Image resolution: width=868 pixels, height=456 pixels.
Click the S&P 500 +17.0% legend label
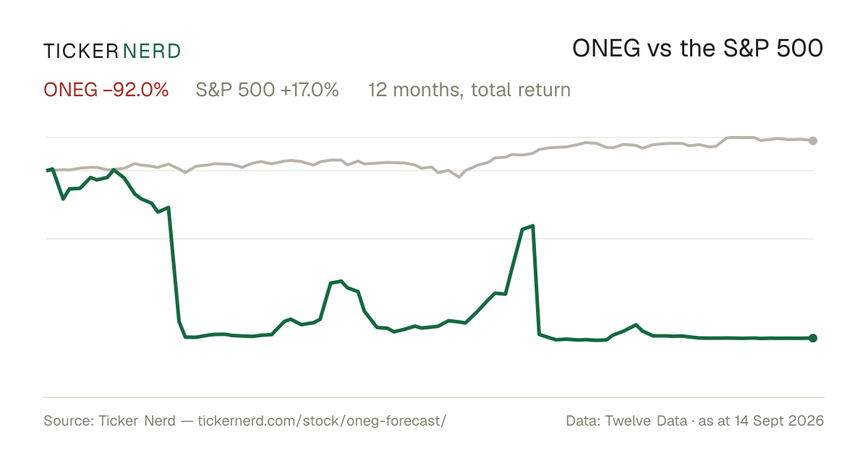click(268, 90)
